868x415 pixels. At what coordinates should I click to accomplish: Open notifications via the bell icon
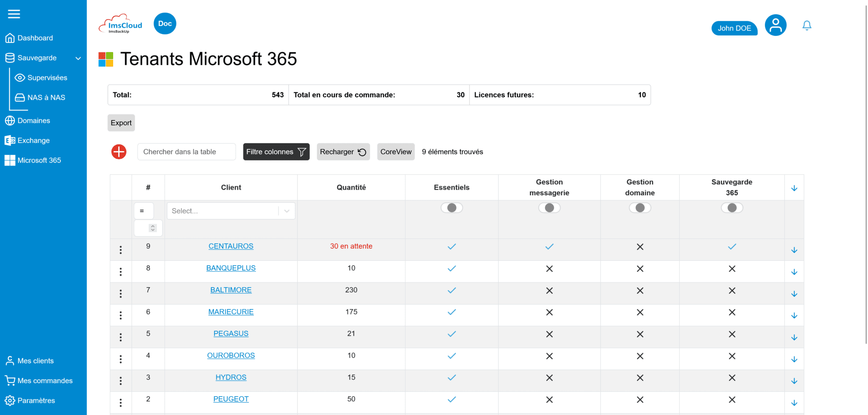pyautogui.click(x=807, y=25)
